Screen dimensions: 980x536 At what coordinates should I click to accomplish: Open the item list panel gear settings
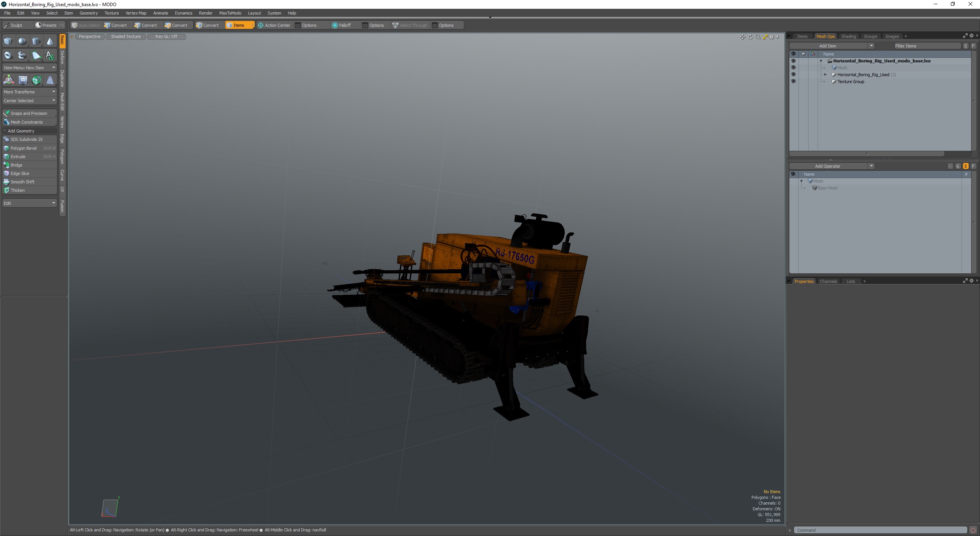pos(972,36)
